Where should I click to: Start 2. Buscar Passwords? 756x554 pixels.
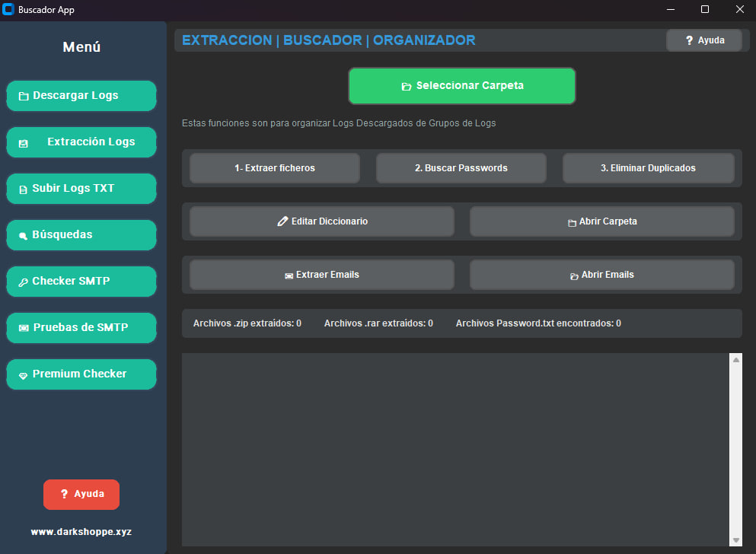coord(461,167)
